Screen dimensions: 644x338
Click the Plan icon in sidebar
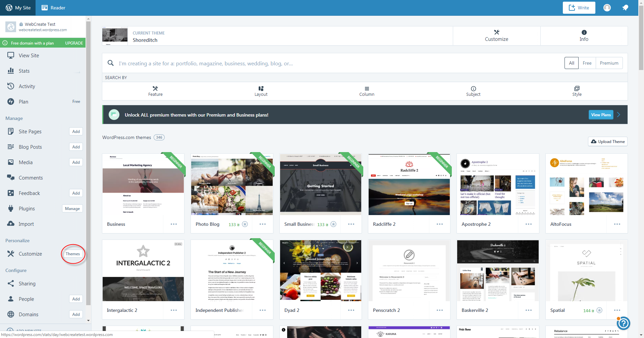11,102
